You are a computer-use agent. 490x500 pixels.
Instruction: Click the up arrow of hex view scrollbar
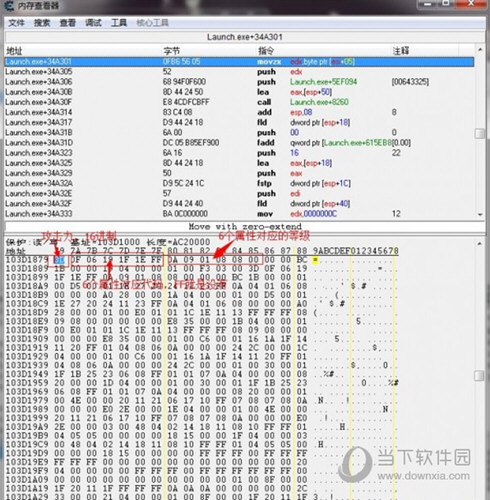[x=480, y=244]
